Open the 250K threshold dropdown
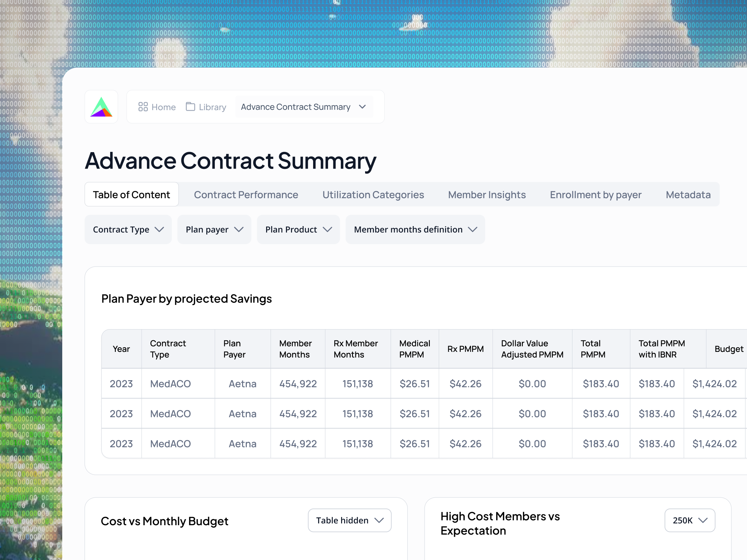This screenshot has height=560, width=747. [690, 520]
